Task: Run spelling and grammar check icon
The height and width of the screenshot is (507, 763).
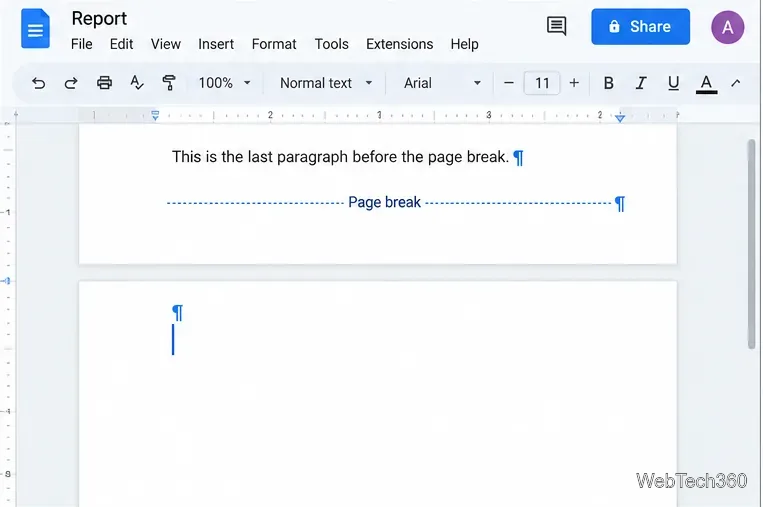Action: coord(137,83)
